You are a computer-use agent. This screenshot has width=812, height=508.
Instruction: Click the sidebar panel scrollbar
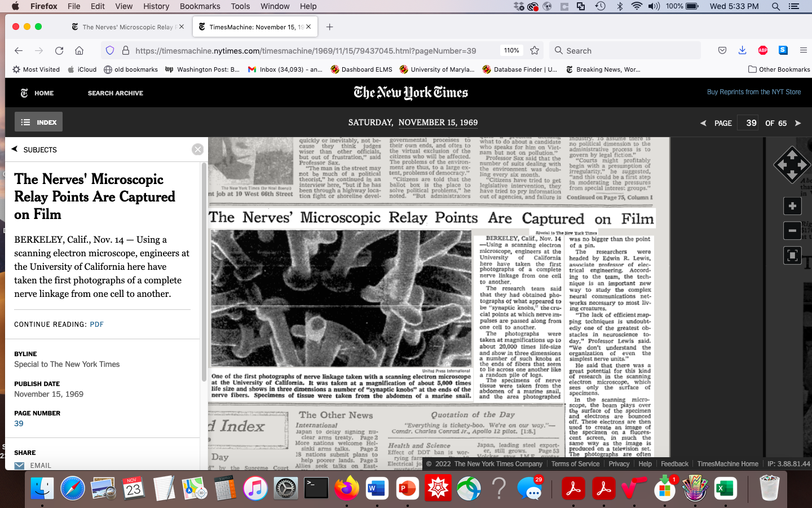[x=204, y=271]
